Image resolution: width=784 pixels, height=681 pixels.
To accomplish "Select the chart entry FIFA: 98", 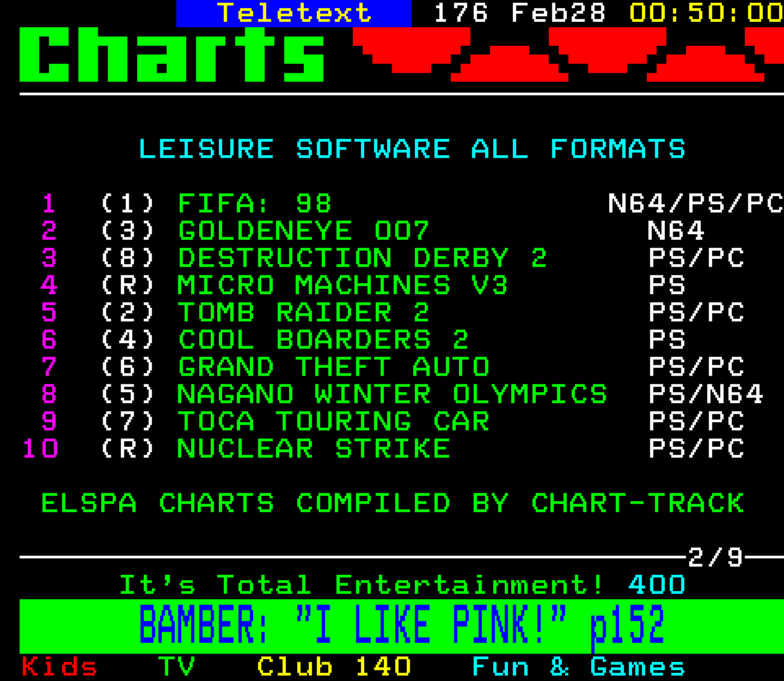I will coord(254,204).
